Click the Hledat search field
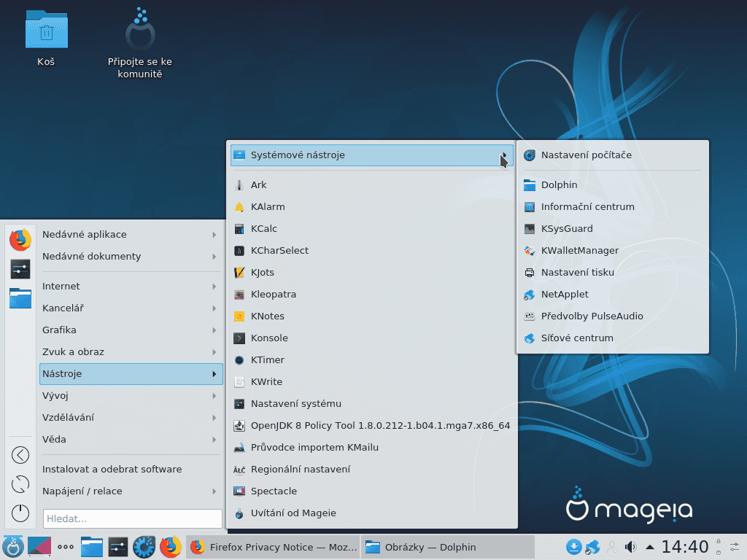Viewport: 747px width, 560px height. point(132,518)
